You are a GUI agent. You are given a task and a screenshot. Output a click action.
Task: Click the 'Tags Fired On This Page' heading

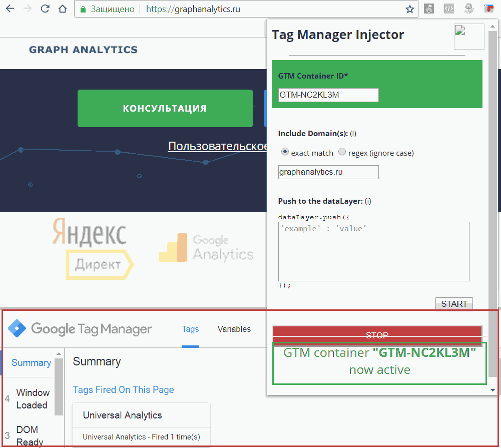pyautogui.click(x=123, y=389)
